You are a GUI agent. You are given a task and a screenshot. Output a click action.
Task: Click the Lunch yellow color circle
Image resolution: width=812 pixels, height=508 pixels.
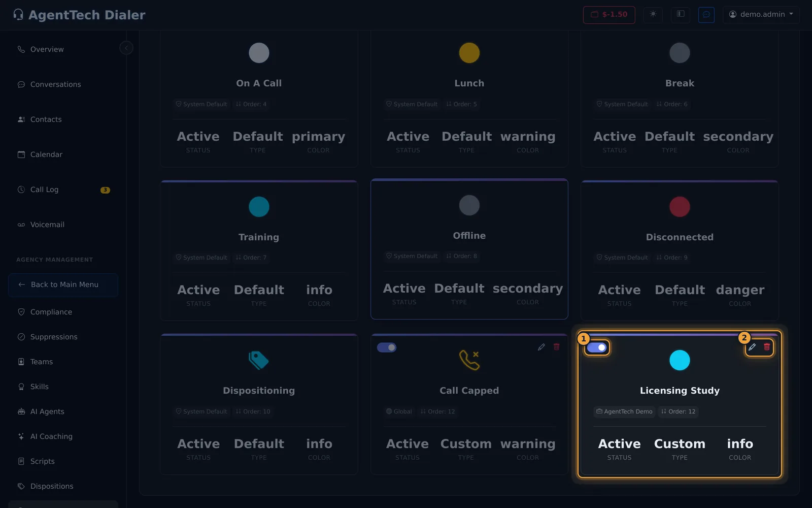point(469,53)
